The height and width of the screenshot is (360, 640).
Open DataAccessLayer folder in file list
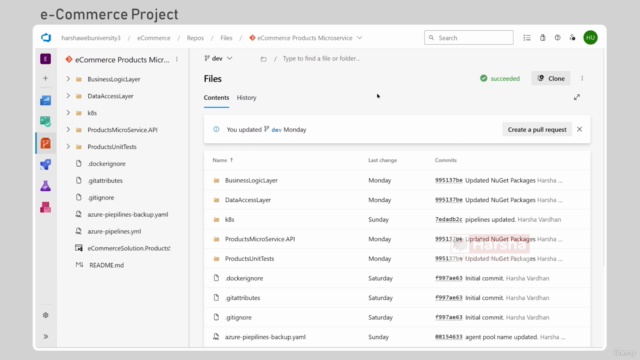(x=248, y=200)
